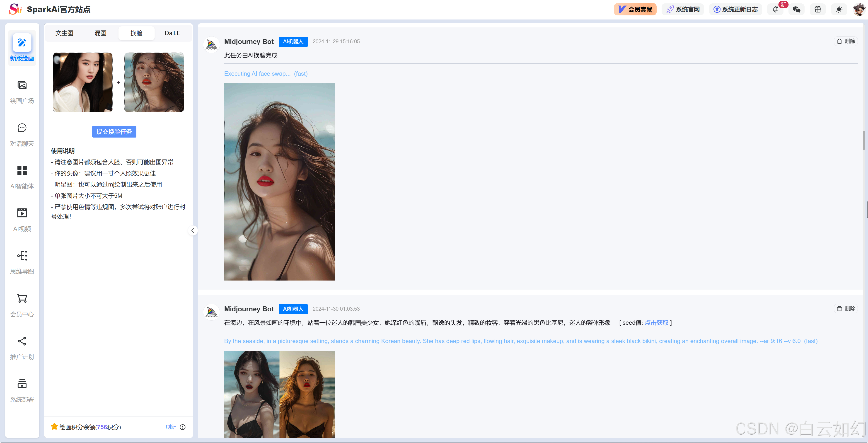
Task: Open the 会员中心 cart icon
Action: [x=22, y=298]
